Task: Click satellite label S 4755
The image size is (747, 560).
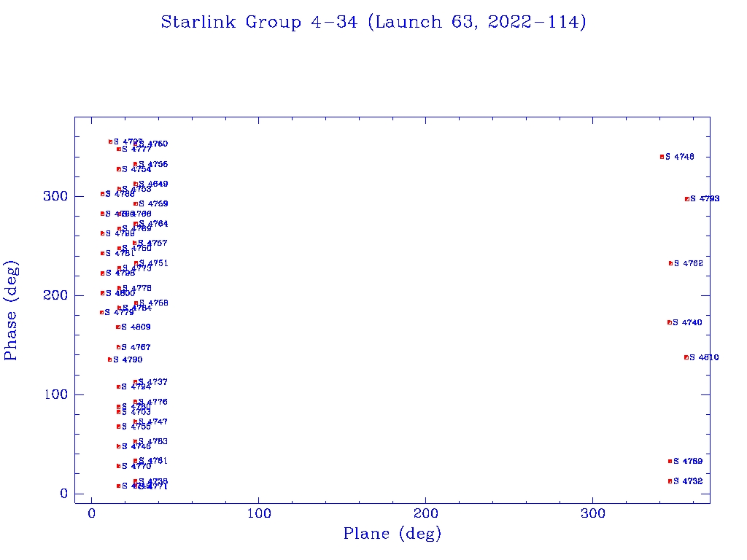Action: click(136, 427)
